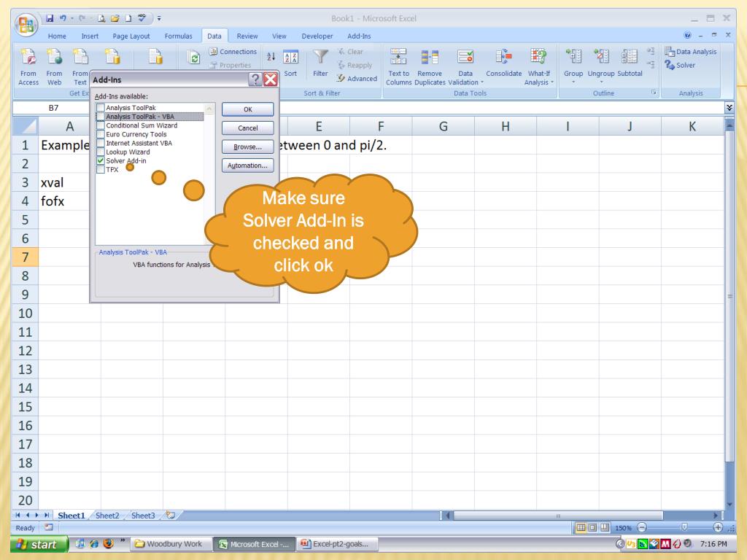The width and height of the screenshot is (747, 560).
Task: Click the Connections button
Action: click(233, 52)
